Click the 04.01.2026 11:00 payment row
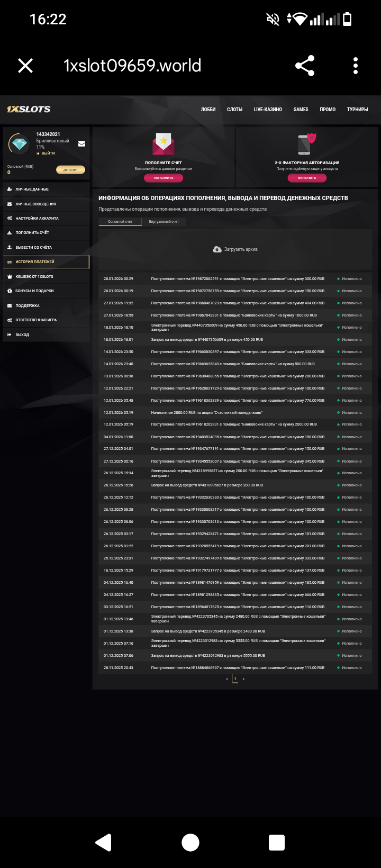The image size is (381, 868). (x=235, y=437)
